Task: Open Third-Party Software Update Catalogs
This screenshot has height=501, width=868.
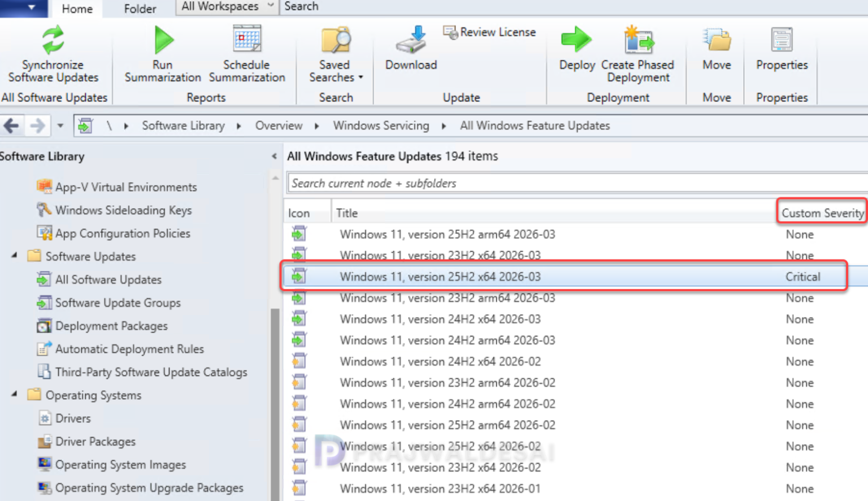Action: click(142, 372)
